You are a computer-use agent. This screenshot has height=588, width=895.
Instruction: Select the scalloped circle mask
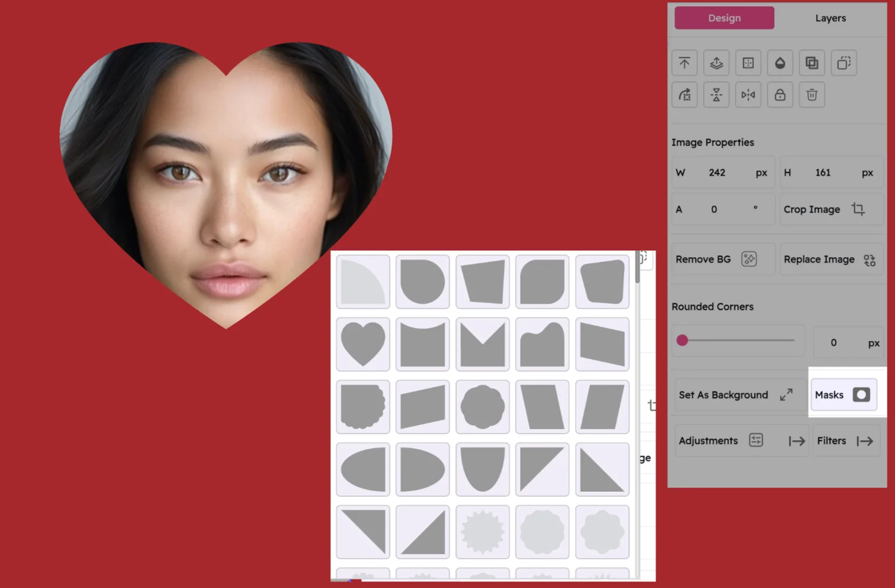click(482, 407)
